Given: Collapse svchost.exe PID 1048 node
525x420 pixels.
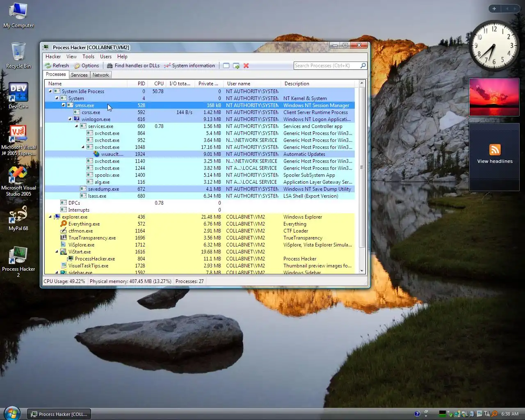Looking at the screenshot, I should [x=83, y=147].
